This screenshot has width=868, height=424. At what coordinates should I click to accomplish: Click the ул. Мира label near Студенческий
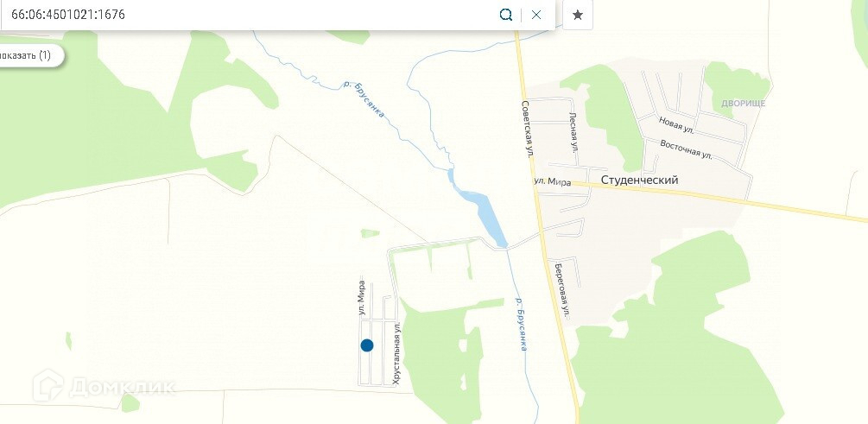click(552, 182)
